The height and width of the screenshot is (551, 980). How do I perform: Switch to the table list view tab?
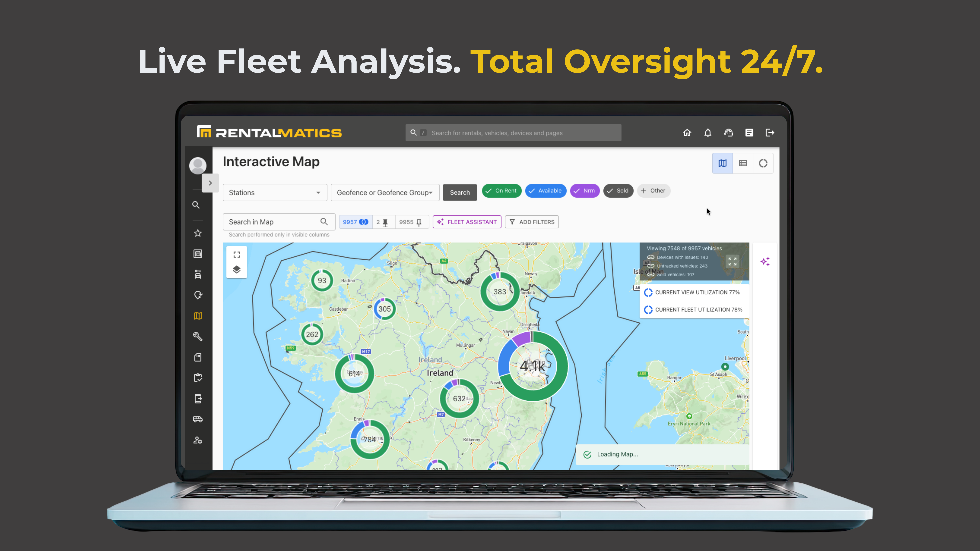743,163
